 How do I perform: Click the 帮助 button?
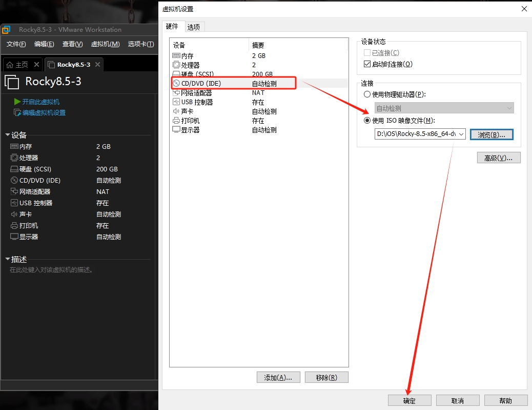[x=506, y=400]
